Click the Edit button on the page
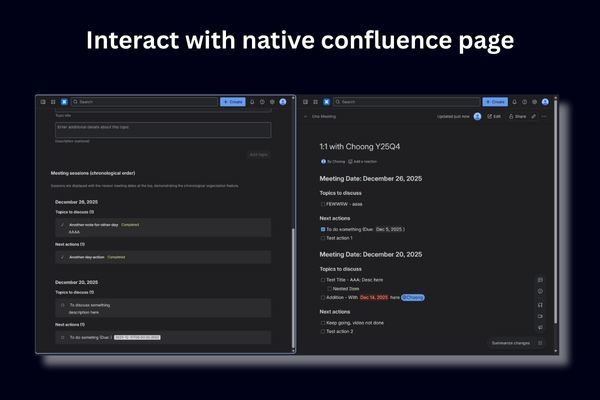 (494, 116)
